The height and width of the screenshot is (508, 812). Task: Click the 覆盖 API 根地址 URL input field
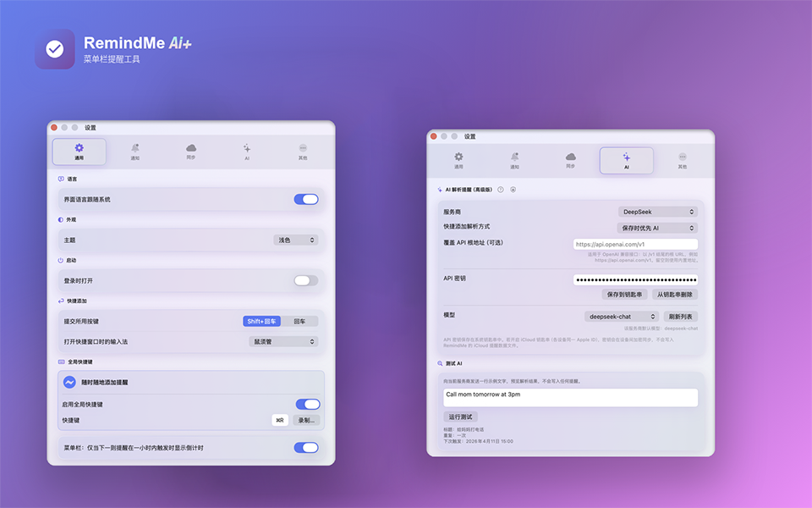pyautogui.click(x=634, y=245)
